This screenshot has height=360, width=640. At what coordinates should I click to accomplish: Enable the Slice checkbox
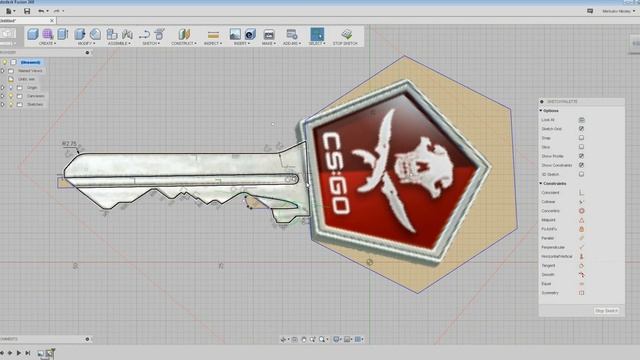click(582, 147)
